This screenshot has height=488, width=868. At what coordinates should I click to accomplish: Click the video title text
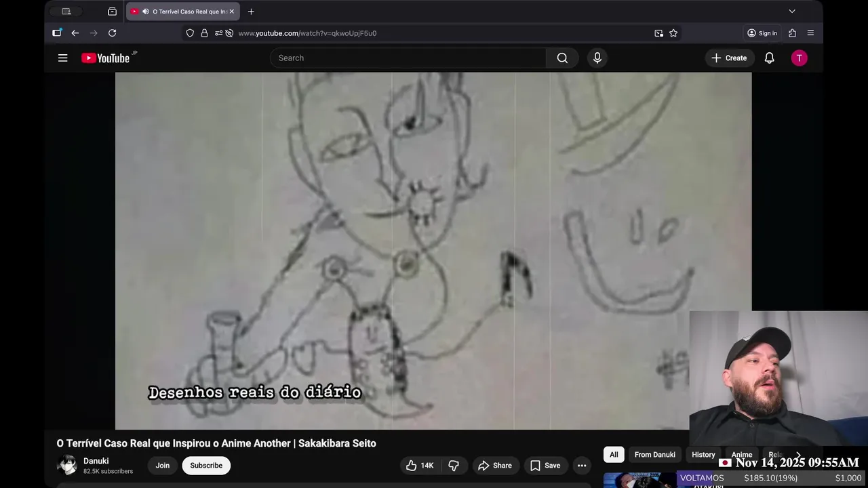(x=216, y=443)
